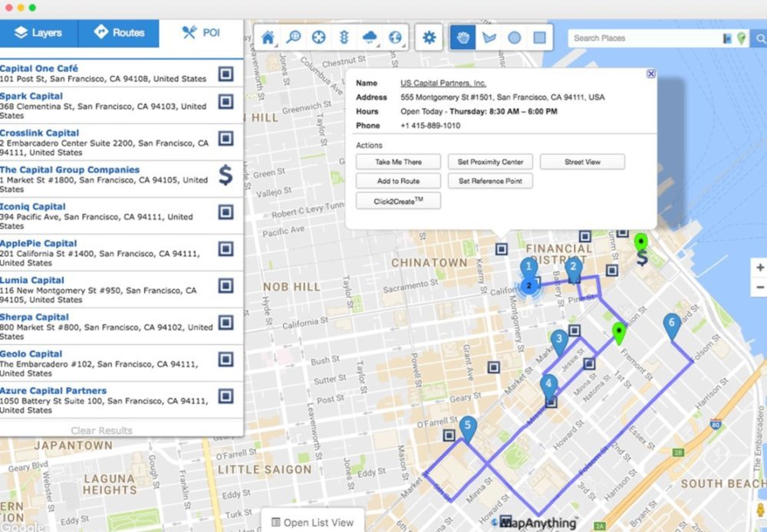This screenshot has height=532, width=767.
Task: Toggle the traffic light layer icon
Action: pyautogui.click(x=344, y=38)
